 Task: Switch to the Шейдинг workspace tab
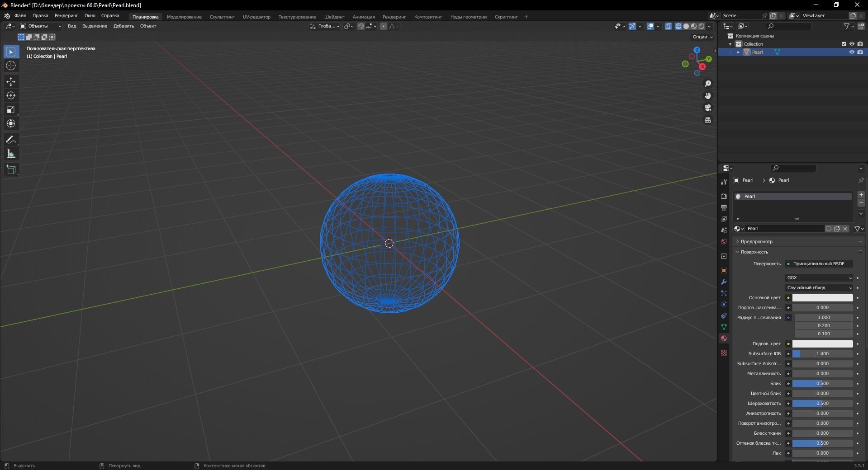tap(334, 17)
